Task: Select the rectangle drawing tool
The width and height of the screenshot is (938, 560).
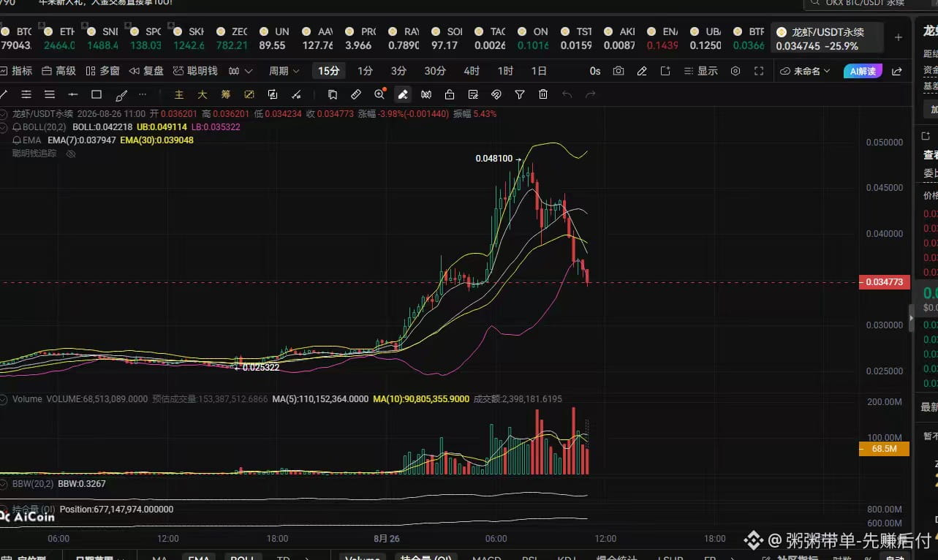Action: click(x=97, y=94)
